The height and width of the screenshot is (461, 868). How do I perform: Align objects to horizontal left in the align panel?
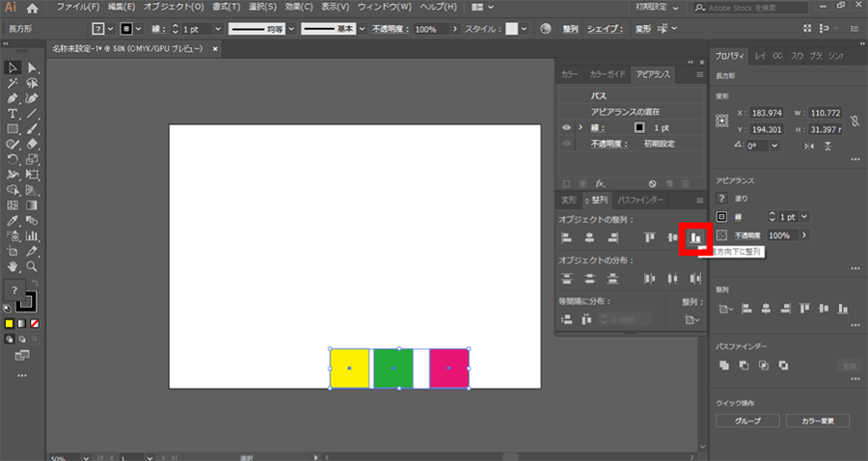click(567, 237)
